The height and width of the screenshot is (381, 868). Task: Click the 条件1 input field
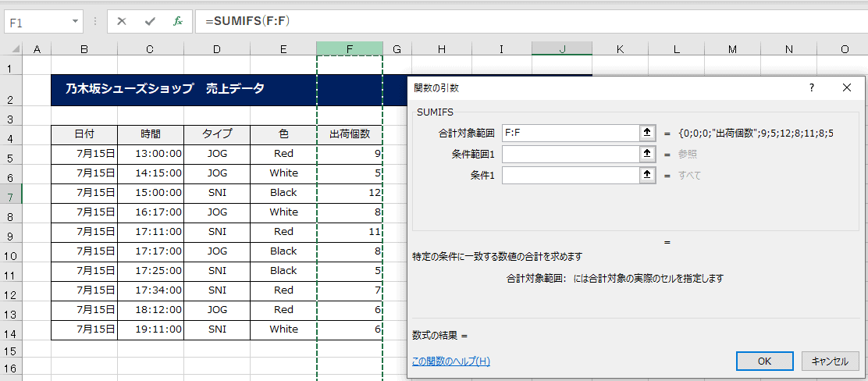571,176
